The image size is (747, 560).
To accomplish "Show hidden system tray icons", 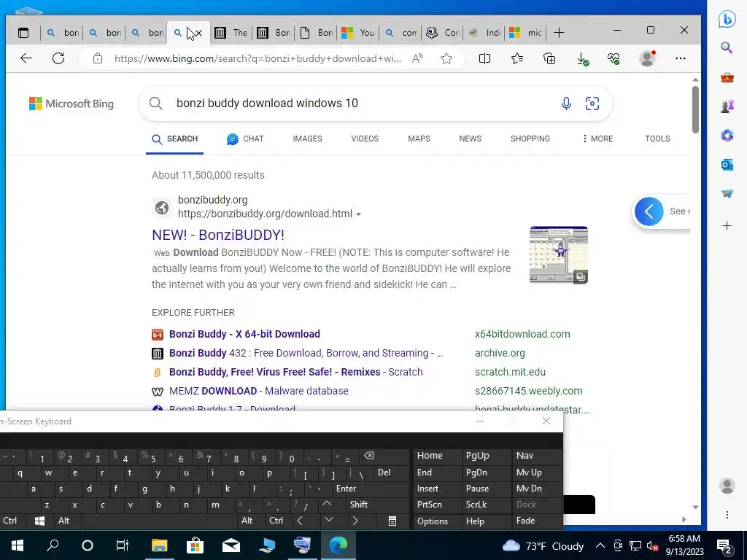I will 600,545.
